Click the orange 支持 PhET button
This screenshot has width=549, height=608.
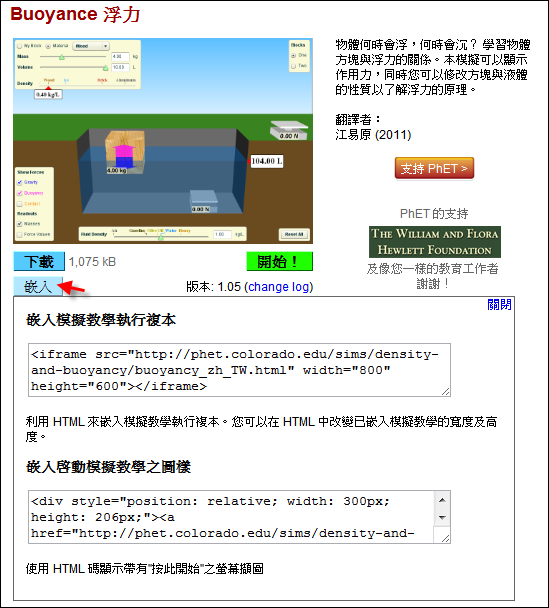(434, 169)
